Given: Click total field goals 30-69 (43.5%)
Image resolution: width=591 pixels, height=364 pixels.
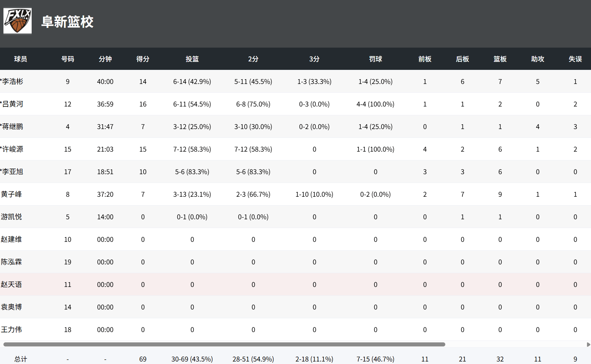Looking at the screenshot, I should (192, 359).
